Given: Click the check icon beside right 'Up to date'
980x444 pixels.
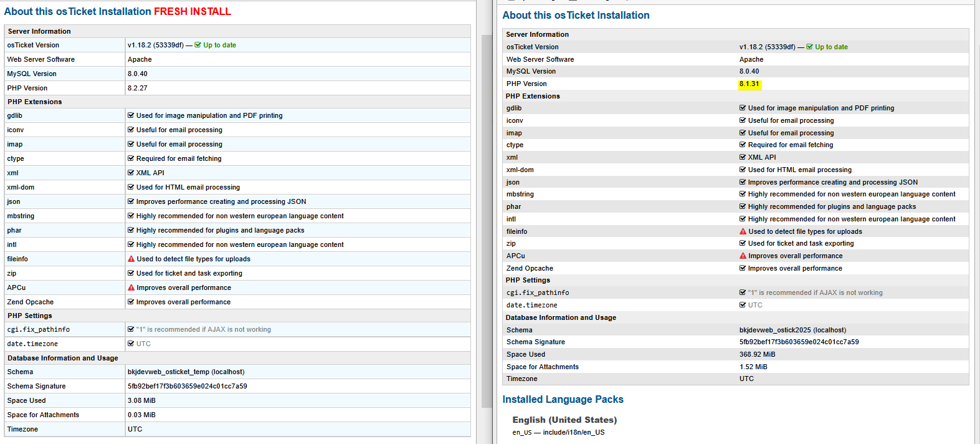Looking at the screenshot, I should [810, 47].
